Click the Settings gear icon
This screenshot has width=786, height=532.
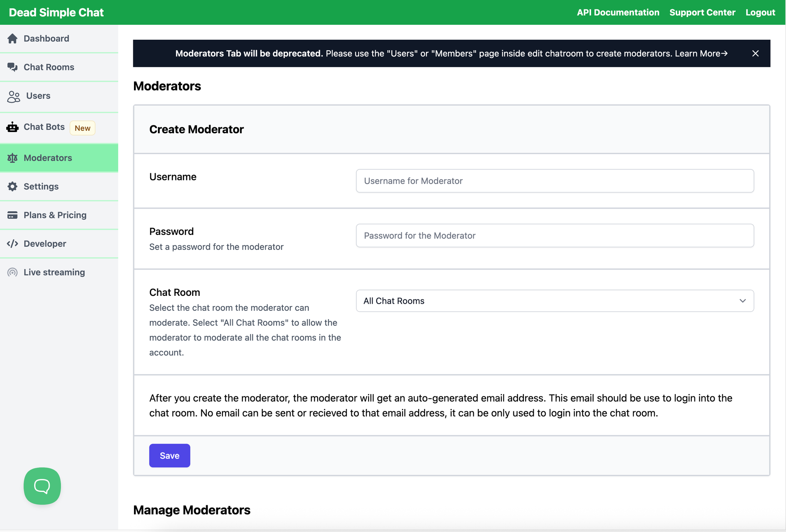[x=13, y=187]
